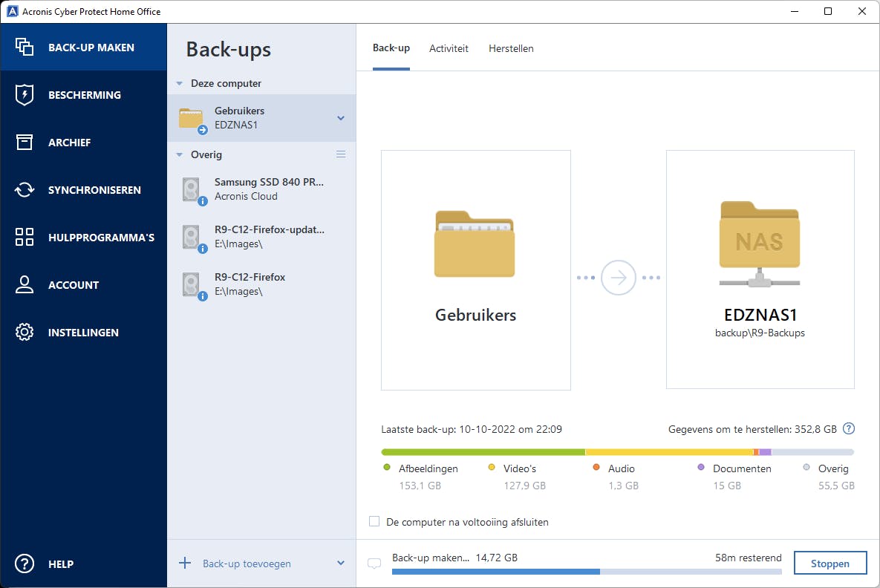Select Samsung SSD 840 PR... backup entry
The width and height of the screenshot is (880, 588).
pos(261,189)
